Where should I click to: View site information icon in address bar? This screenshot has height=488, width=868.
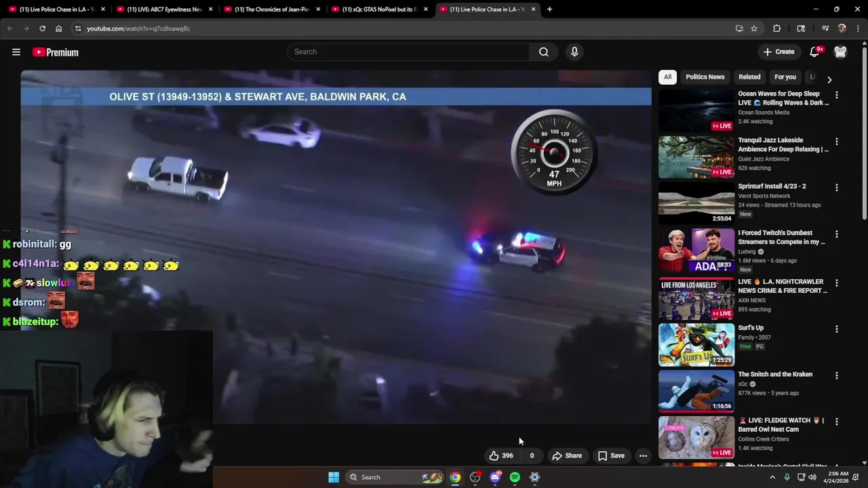click(x=78, y=28)
